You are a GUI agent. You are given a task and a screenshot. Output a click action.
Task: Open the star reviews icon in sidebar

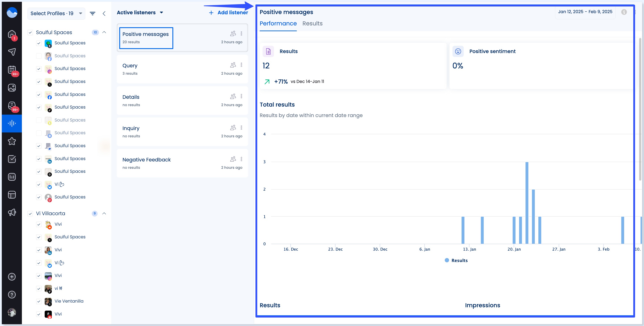click(x=12, y=141)
